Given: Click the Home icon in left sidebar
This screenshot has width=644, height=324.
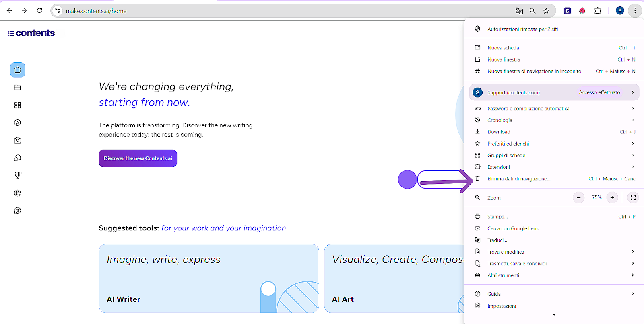Looking at the screenshot, I should tap(17, 70).
